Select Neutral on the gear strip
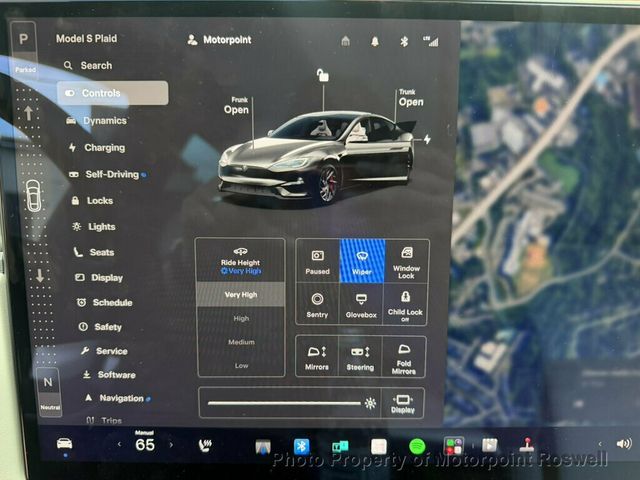The image size is (640, 480). 49,391
